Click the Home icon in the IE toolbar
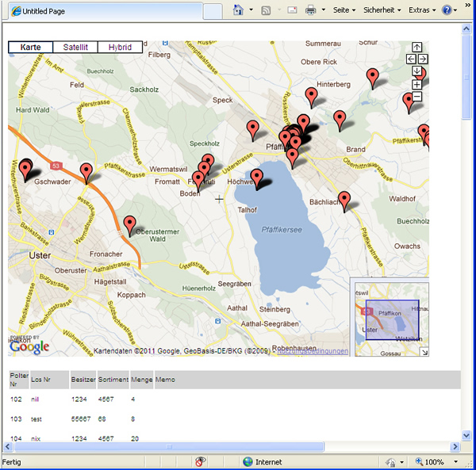 point(238,10)
